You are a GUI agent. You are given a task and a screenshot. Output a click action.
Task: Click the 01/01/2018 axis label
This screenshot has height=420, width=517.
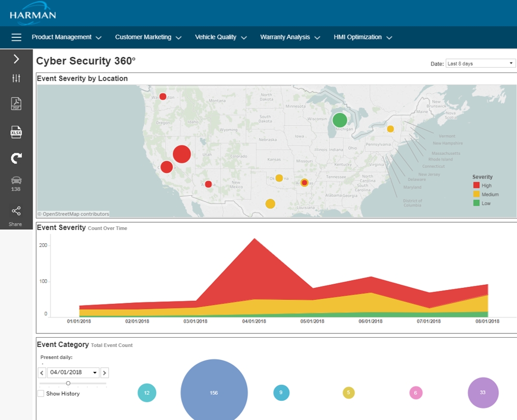click(79, 321)
